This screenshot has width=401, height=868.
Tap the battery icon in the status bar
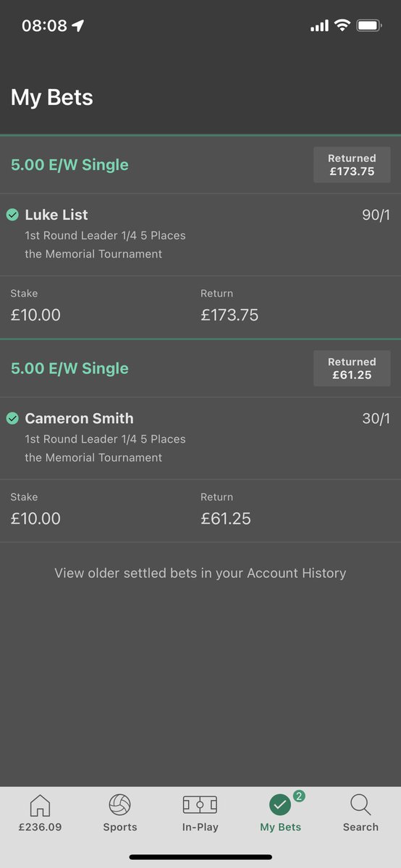[x=369, y=26]
